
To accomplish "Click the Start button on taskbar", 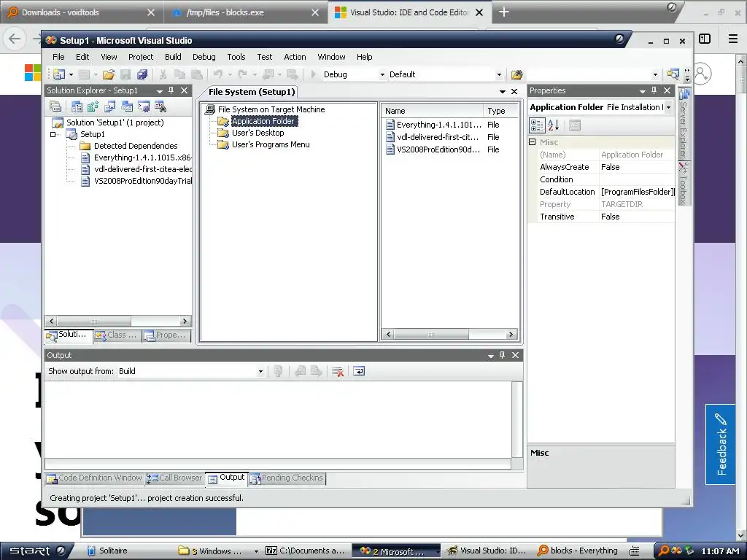I will [x=37, y=551].
